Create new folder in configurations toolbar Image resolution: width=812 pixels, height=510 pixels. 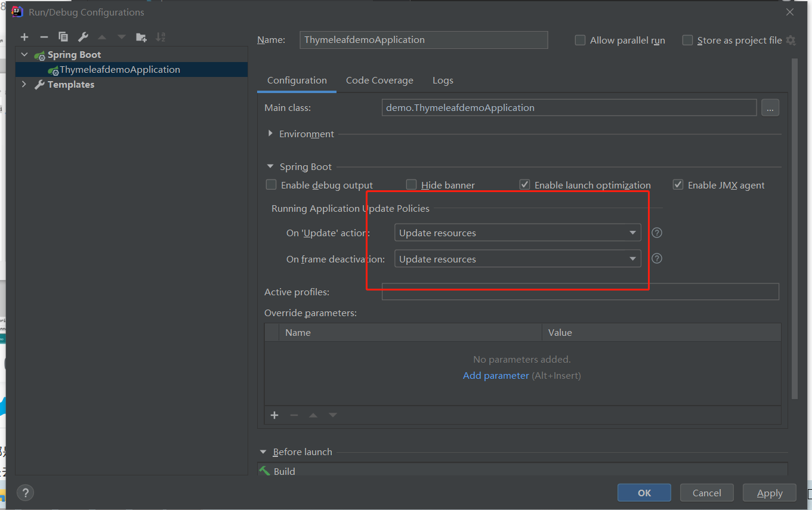click(141, 37)
